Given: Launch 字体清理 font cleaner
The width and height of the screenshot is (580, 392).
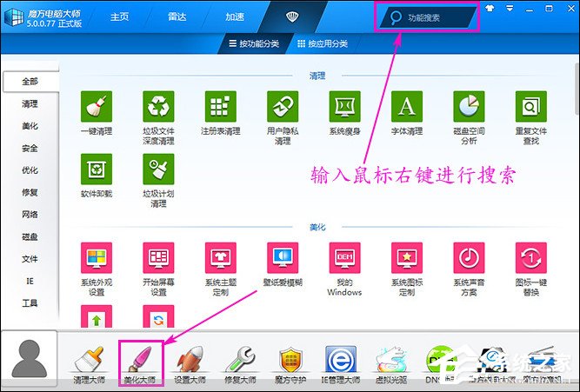Looking at the screenshot, I should click(407, 107).
